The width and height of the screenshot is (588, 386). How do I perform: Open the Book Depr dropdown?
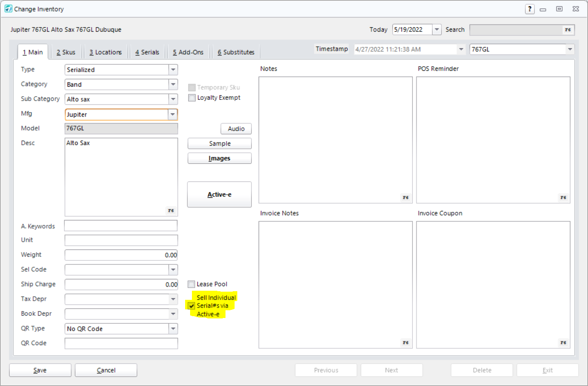173,314
